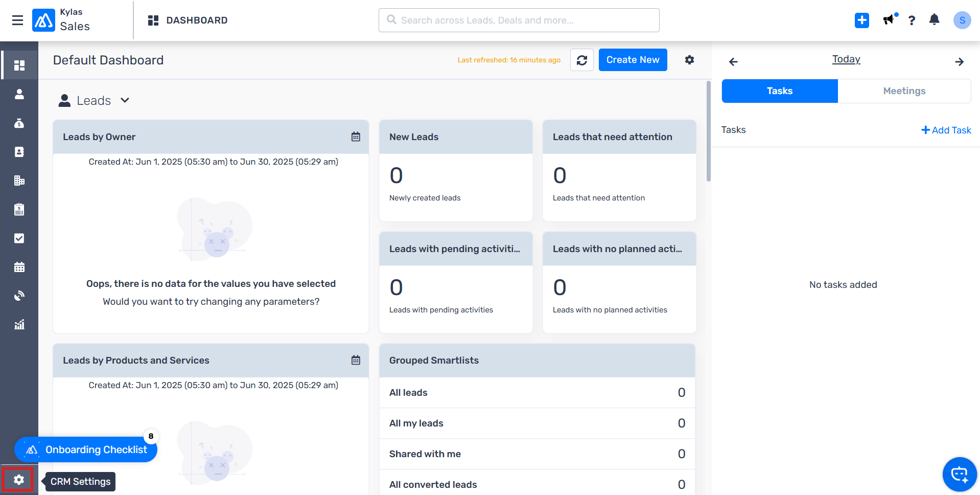
Task: Refresh the dashboard data
Action: point(582,60)
